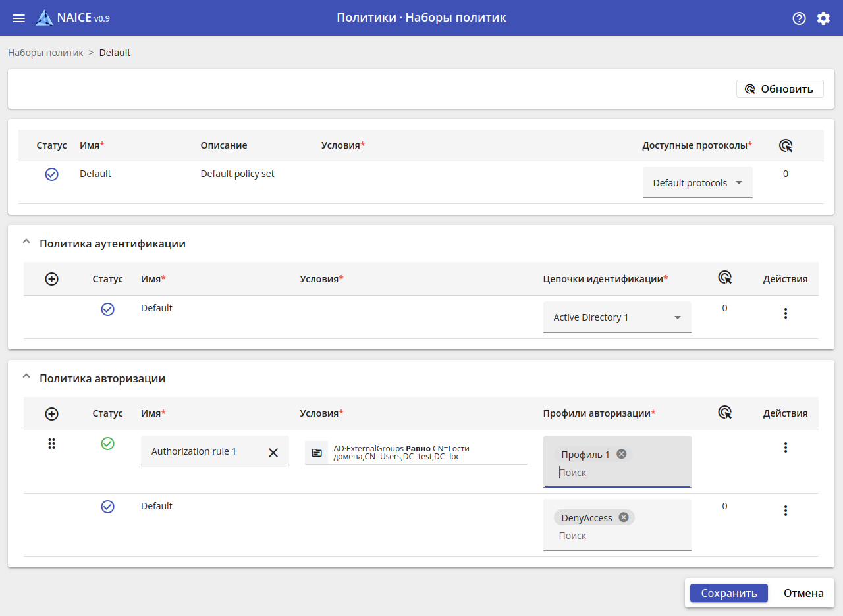
Task: Click drag handle of Authorization rule 1
Action: (51, 444)
